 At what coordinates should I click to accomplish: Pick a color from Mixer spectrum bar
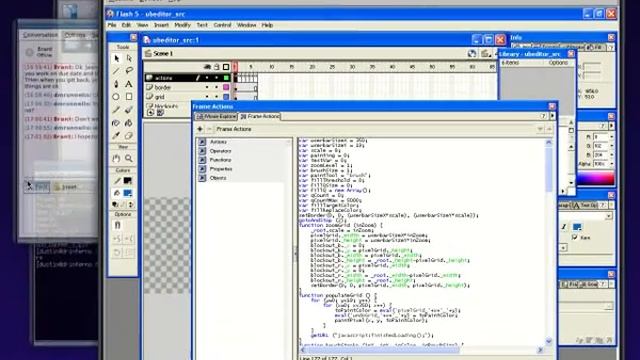click(595, 178)
